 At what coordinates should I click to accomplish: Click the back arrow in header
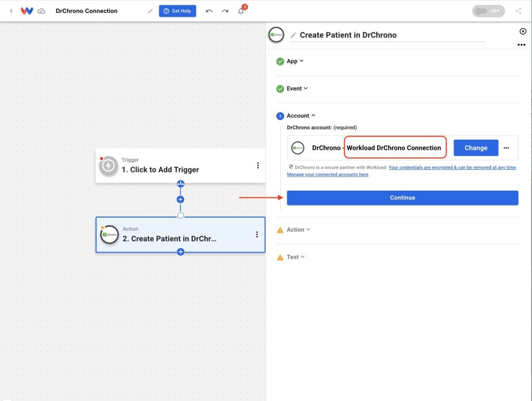tap(11, 11)
